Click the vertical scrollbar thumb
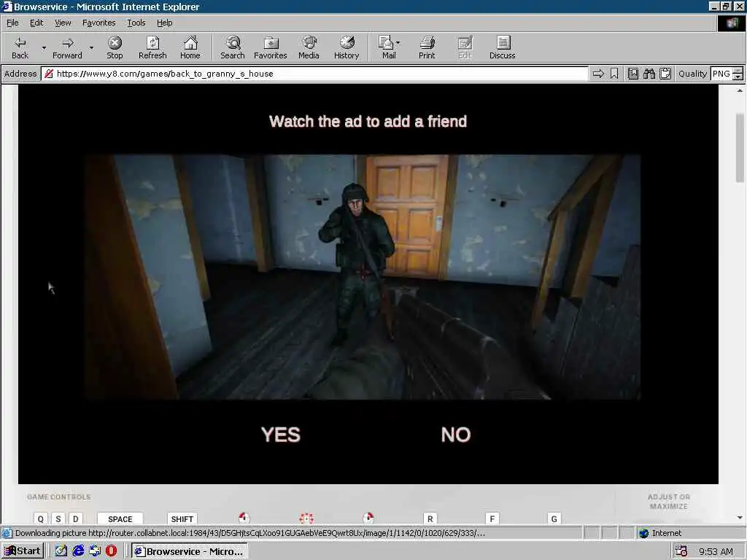Viewport: 747px width, 560px height. tap(740, 147)
